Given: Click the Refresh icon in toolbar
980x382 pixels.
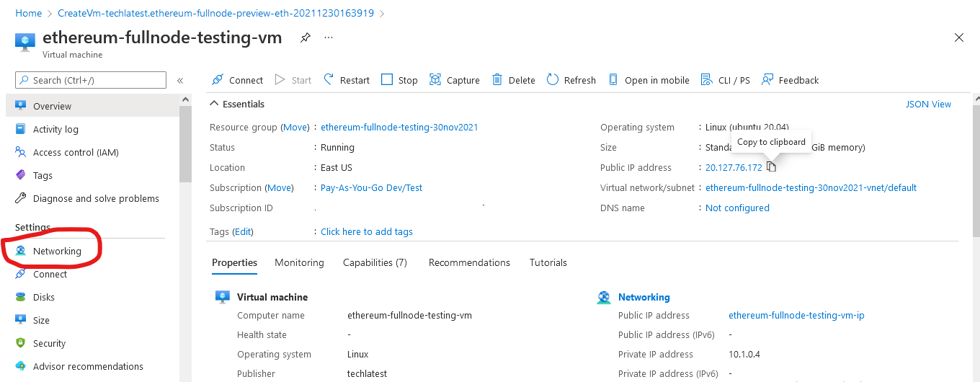Looking at the screenshot, I should point(553,80).
